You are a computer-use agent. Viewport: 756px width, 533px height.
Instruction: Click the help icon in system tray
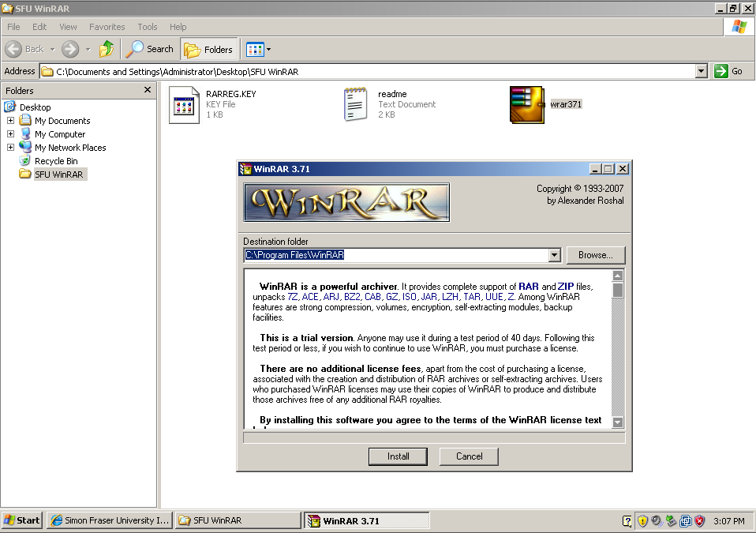[627, 521]
